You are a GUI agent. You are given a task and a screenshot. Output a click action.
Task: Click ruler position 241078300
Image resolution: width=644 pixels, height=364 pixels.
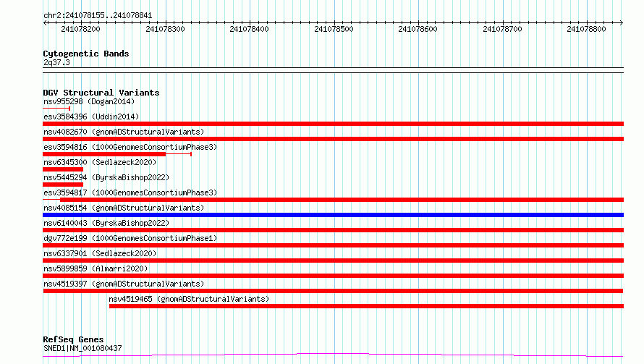point(165,29)
